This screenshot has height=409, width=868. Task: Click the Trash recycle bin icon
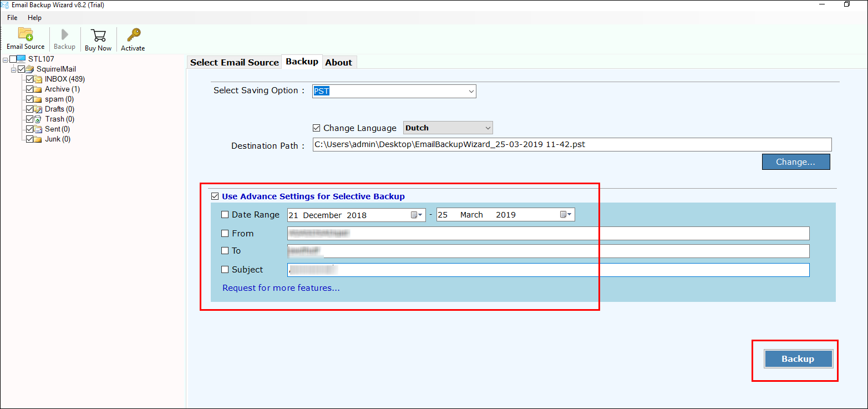(38, 119)
